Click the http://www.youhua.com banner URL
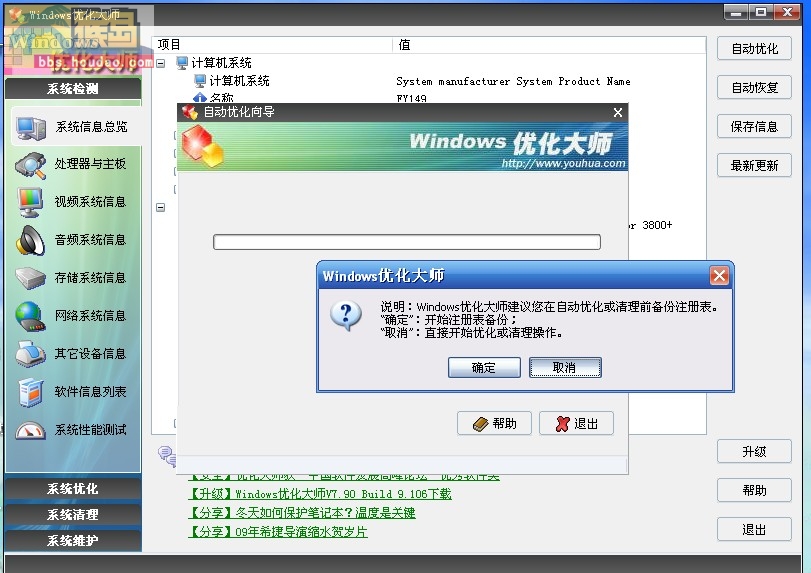 coord(563,164)
